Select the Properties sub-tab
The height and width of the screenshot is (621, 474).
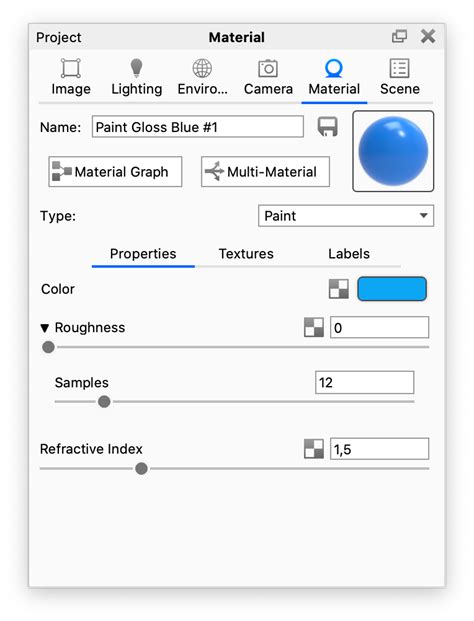143,254
